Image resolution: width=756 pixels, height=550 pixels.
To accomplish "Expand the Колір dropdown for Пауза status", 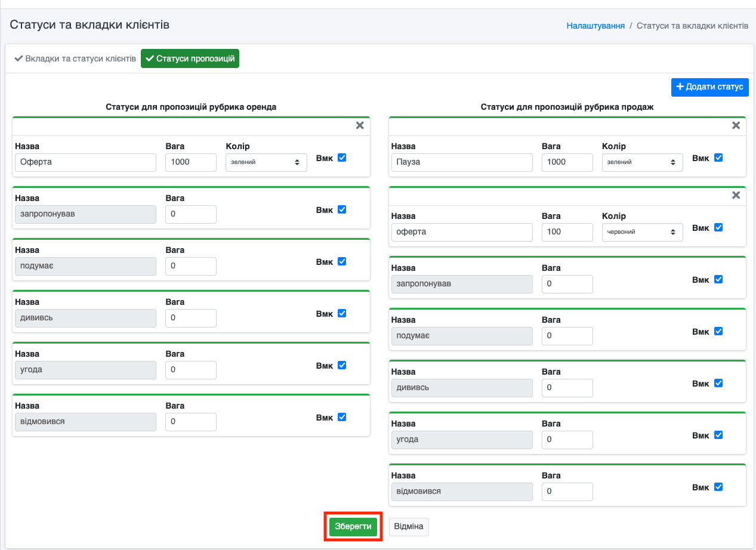I will 642,162.
